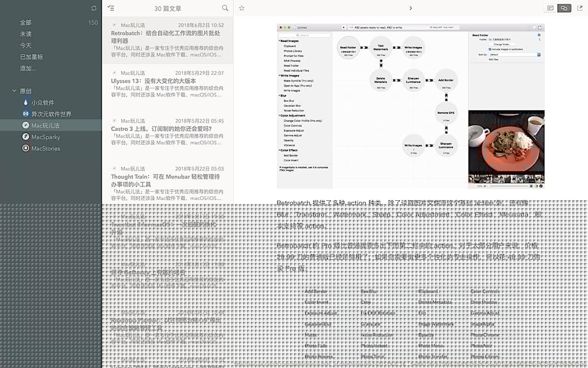The height and width of the screenshot is (368, 588).
Task: Open article in browser share icon
Action: click(x=579, y=8)
